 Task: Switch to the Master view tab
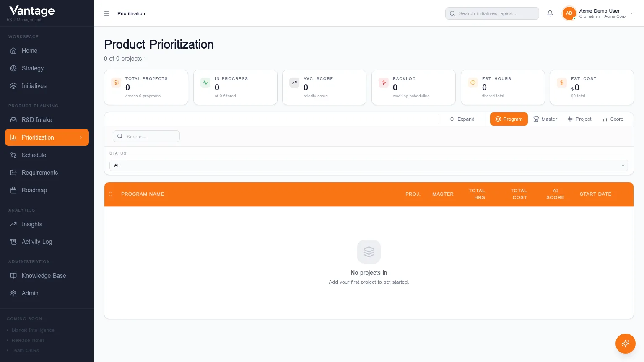click(545, 119)
